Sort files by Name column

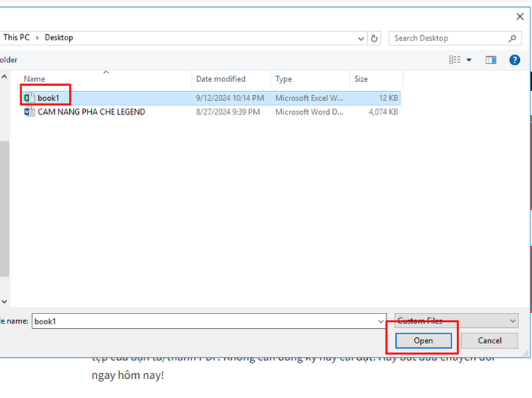(x=106, y=79)
